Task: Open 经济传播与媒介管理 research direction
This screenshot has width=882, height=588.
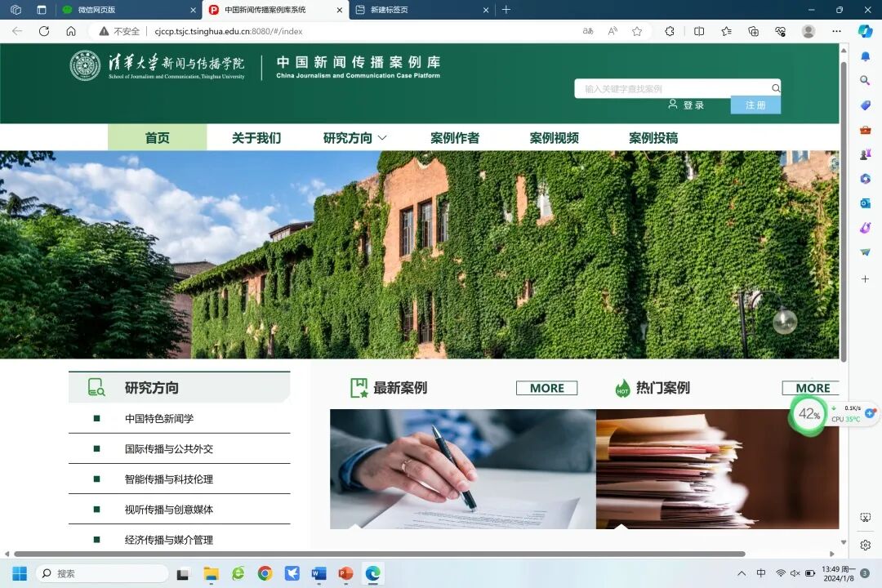Action: tap(169, 540)
